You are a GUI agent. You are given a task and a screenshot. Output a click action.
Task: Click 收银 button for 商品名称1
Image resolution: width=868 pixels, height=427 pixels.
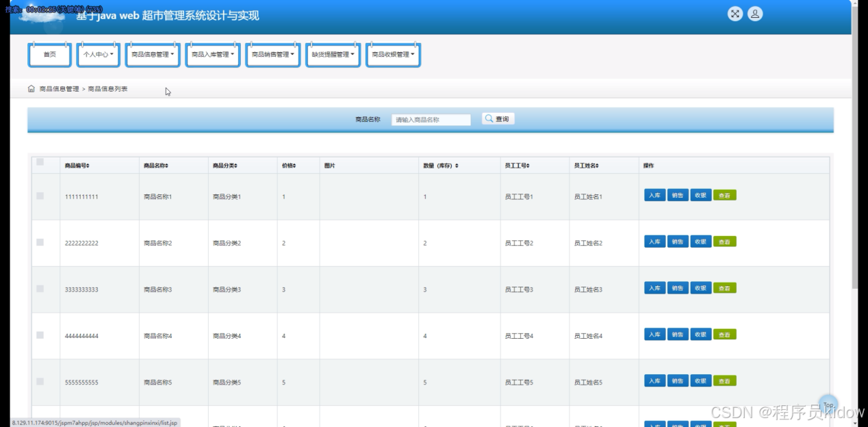[x=701, y=195]
